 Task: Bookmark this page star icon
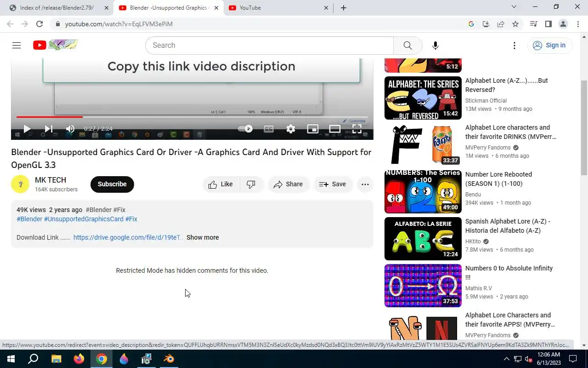click(x=515, y=24)
